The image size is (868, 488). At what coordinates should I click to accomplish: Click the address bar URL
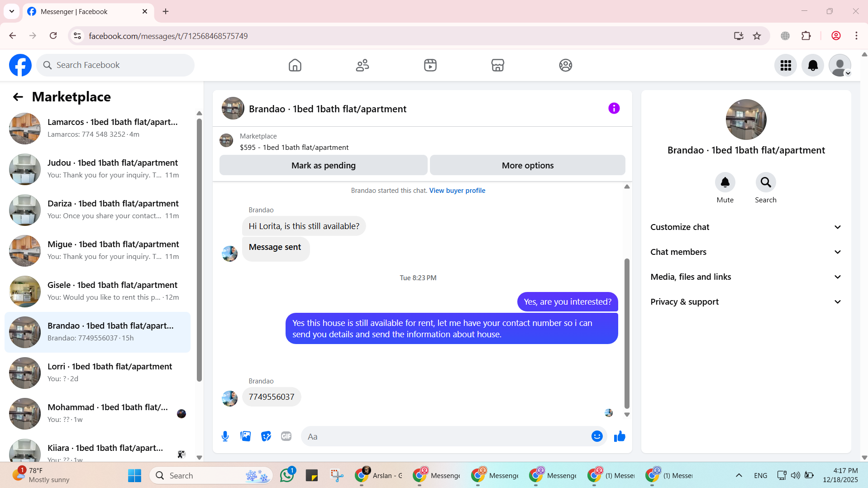point(168,36)
